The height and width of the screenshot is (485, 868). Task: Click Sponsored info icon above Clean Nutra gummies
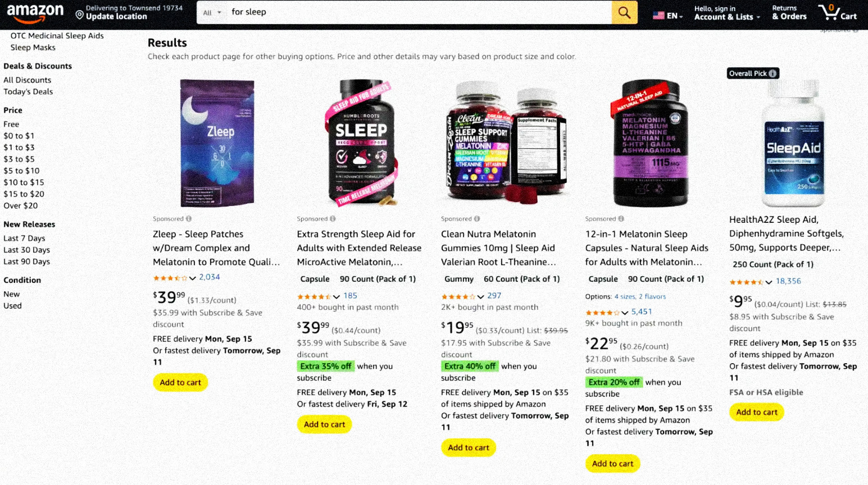pos(477,219)
